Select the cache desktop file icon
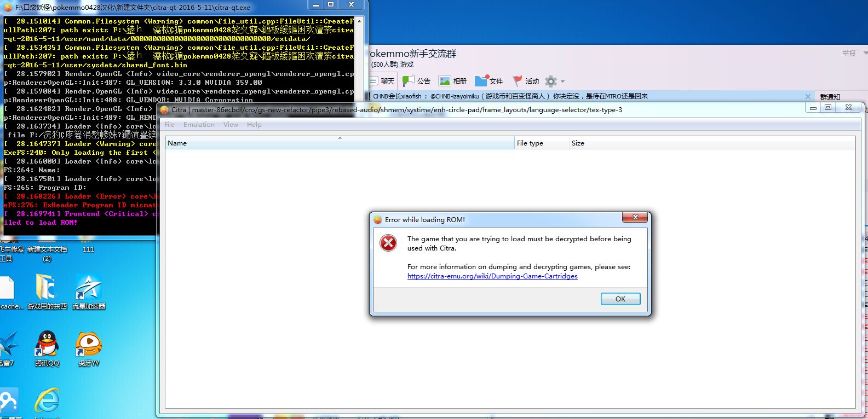This screenshot has height=419, width=868. pos(10,292)
